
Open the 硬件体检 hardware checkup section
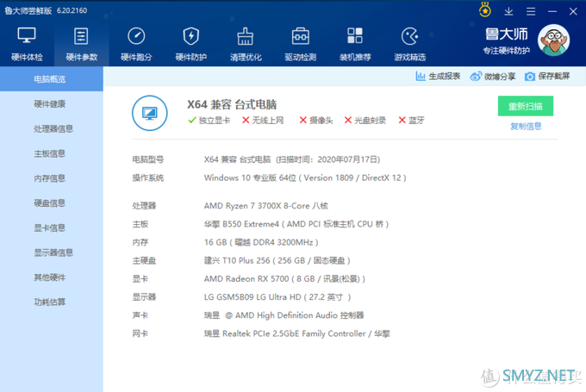point(27,45)
